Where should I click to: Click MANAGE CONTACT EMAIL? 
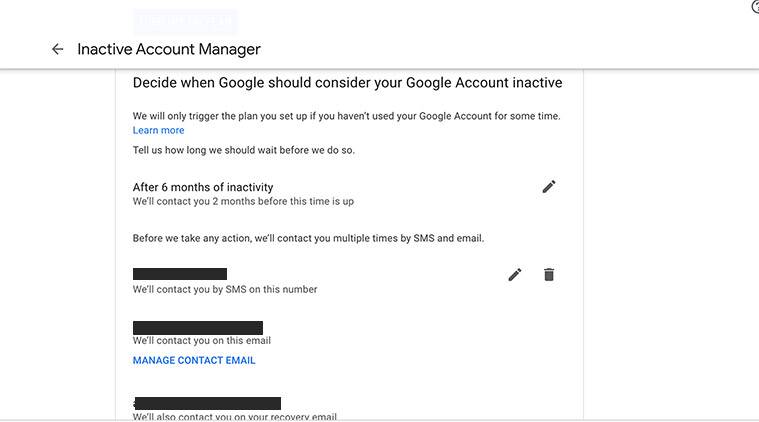194,360
